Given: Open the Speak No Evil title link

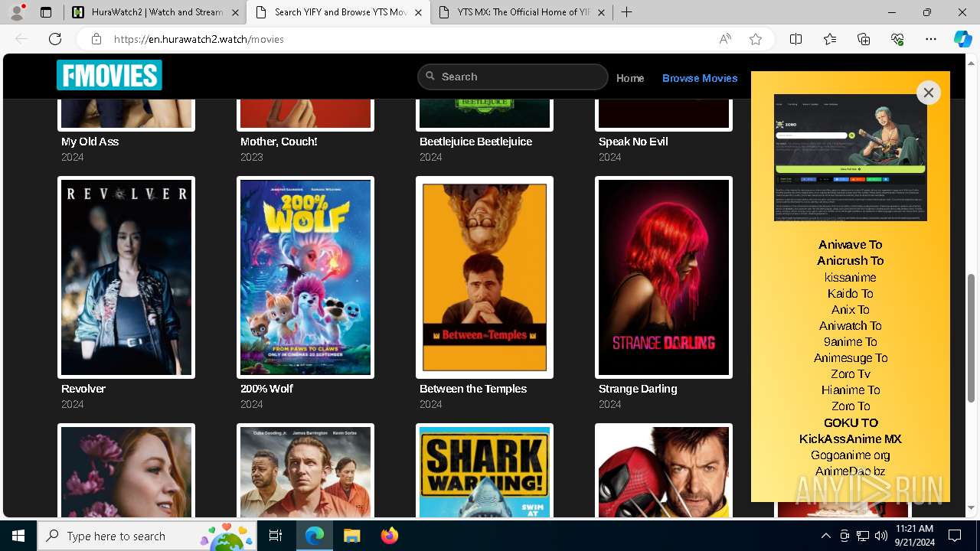Looking at the screenshot, I should click(633, 142).
